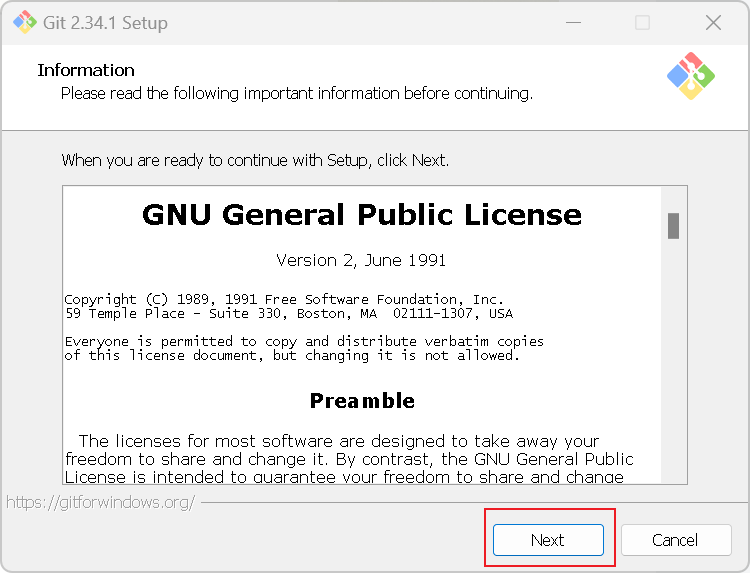The width and height of the screenshot is (750, 573).
Task: Open the gitforwindows.org link
Action: tap(100, 502)
